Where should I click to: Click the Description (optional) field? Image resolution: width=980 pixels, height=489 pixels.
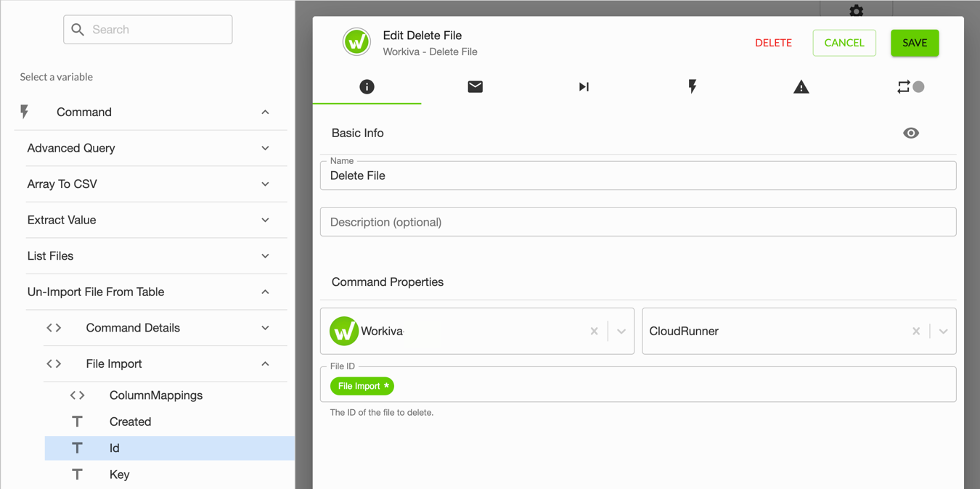tap(638, 222)
